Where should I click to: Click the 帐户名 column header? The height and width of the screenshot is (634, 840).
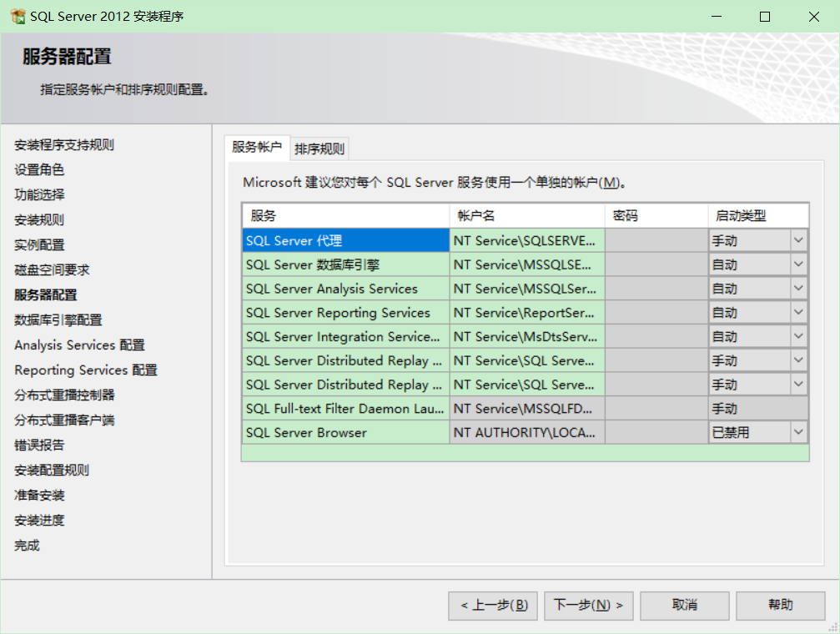(527, 216)
